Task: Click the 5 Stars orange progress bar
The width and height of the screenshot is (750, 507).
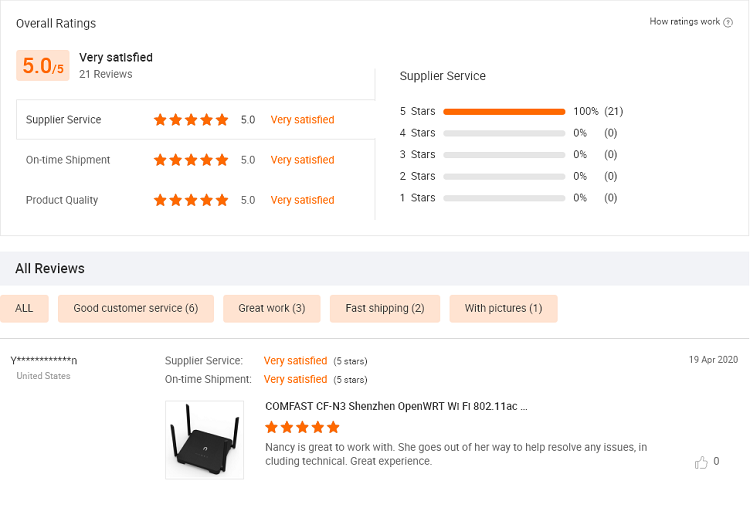Action: pos(504,111)
